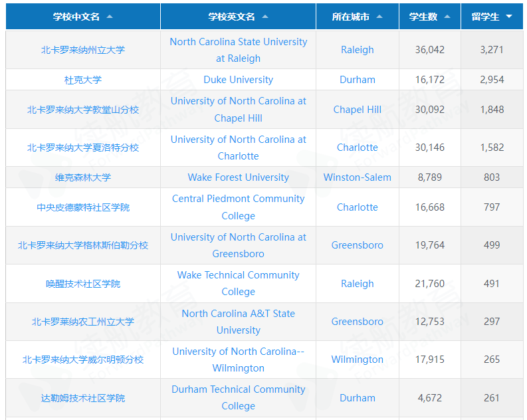Click the 留学生 header label
Screen dimensions: 527x420
pyautogui.click(x=485, y=17)
